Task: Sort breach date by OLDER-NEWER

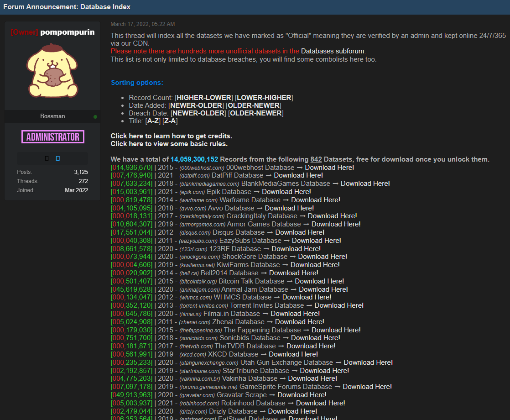Action: click(x=255, y=113)
